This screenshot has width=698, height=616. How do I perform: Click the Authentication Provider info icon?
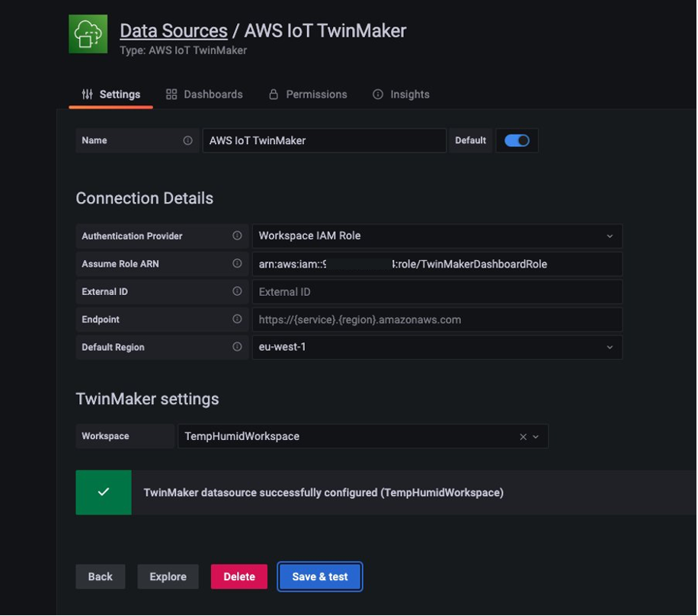click(x=237, y=236)
